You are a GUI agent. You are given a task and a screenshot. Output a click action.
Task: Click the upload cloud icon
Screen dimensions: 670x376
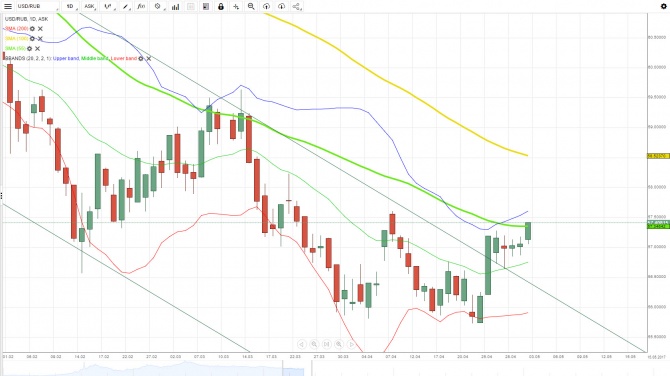(266, 6)
